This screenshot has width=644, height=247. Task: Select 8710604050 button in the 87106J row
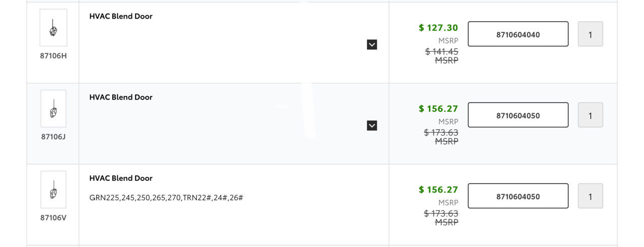[518, 115]
